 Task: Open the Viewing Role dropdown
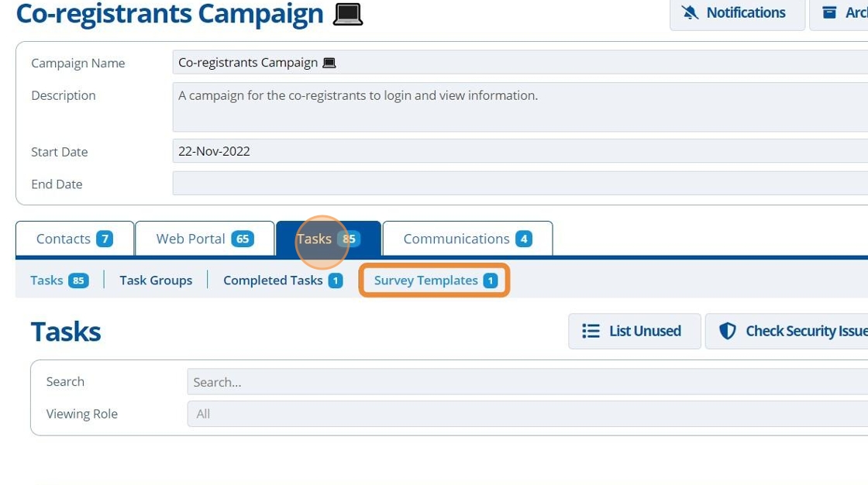(x=528, y=414)
